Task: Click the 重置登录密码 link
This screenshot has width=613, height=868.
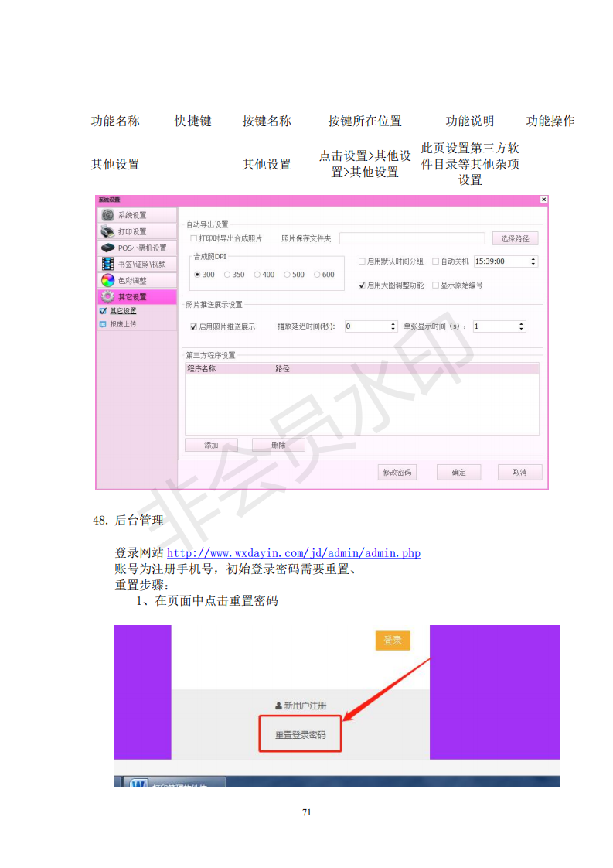Action: click(301, 735)
